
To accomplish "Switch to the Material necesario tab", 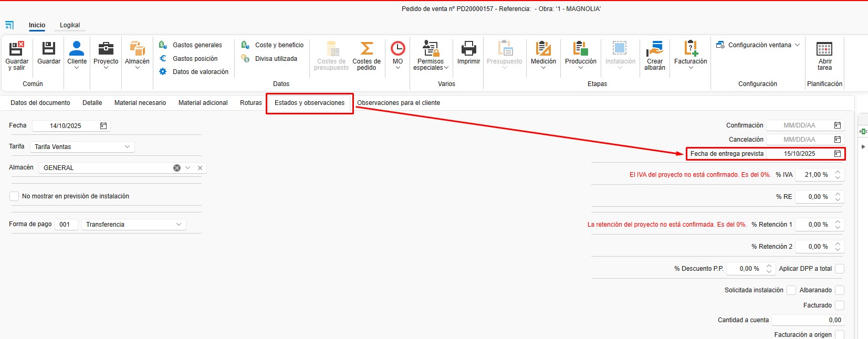I will pyautogui.click(x=140, y=103).
